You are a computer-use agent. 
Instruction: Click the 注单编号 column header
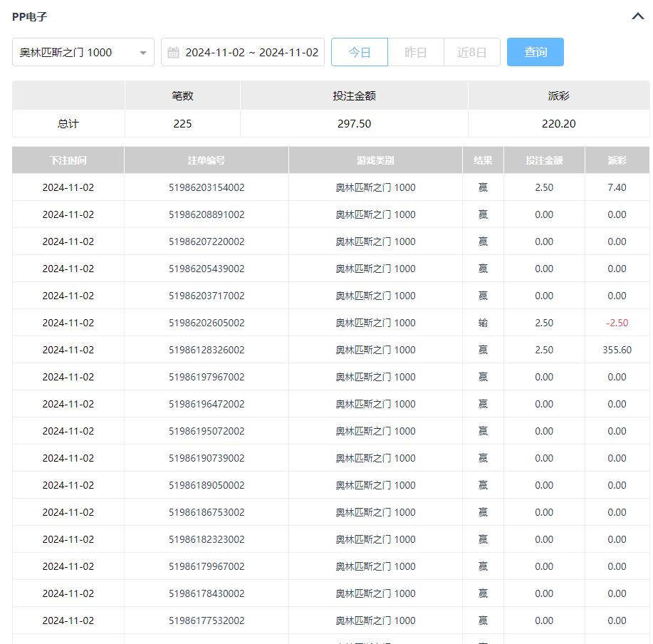coord(207,160)
